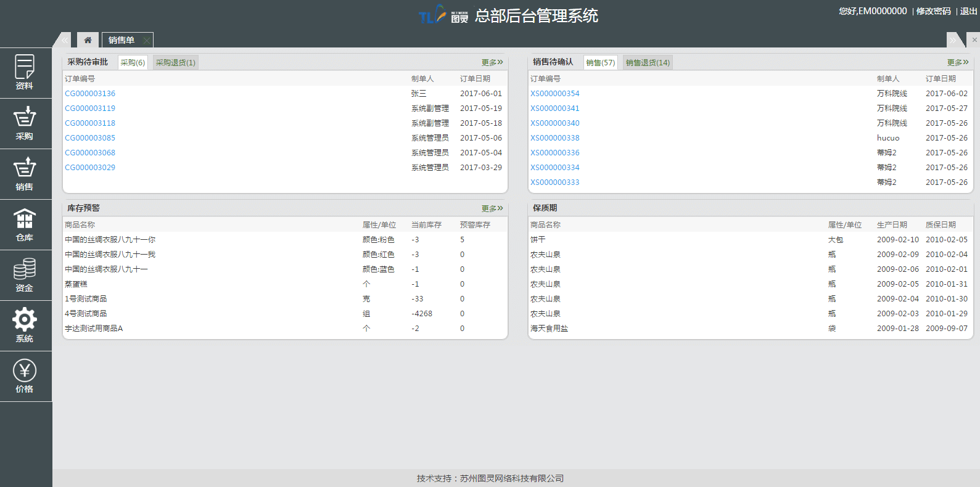
Task: Open the 仓库 warehouse sidebar module
Action: (25, 224)
